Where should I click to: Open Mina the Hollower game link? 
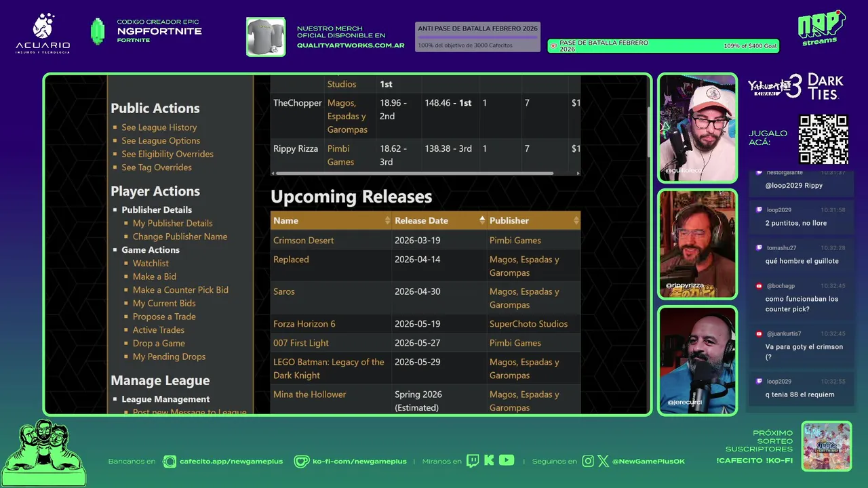[x=309, y=394]
